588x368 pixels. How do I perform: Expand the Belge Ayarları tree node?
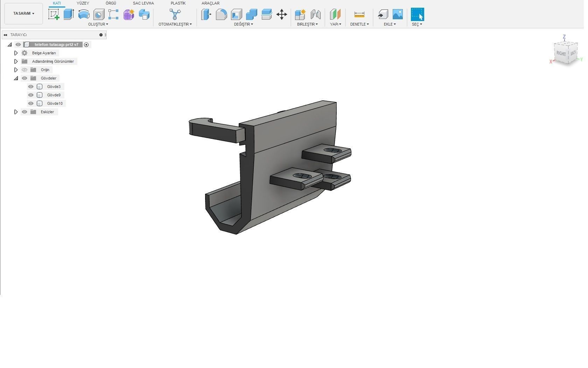(x=16, y=53)
